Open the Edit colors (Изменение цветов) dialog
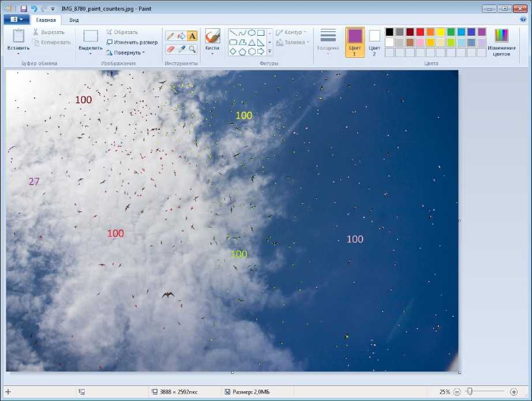 pyautogui.click(x=501, y=42)
